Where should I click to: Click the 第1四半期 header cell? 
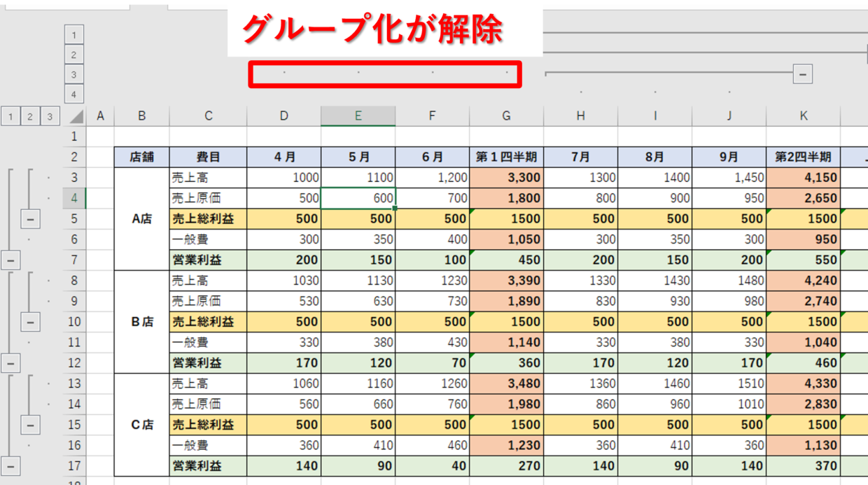pos(506,157)
